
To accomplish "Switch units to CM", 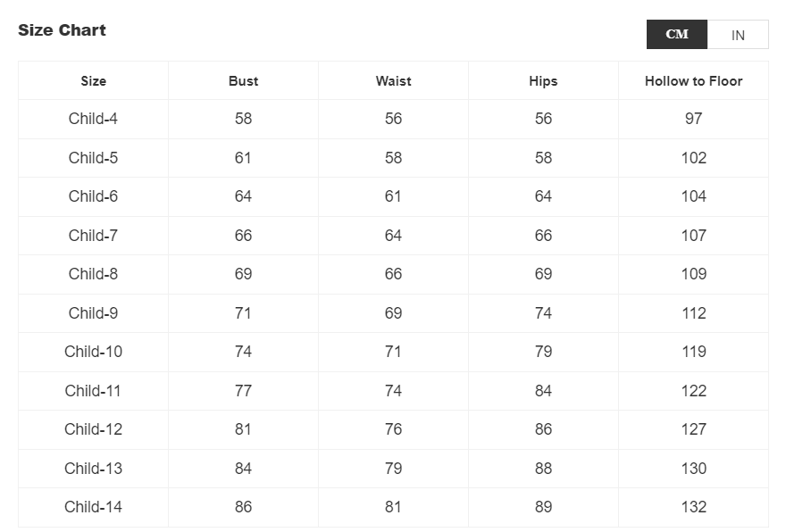I will click(677, 34).
